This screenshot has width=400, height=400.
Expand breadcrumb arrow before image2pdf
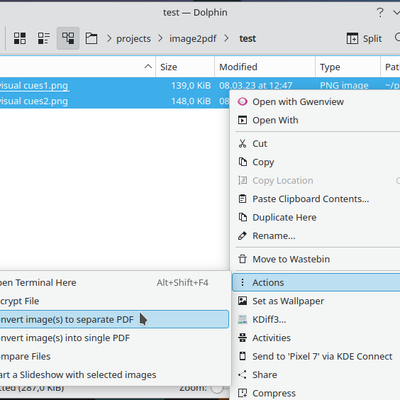tap(160, 39)
